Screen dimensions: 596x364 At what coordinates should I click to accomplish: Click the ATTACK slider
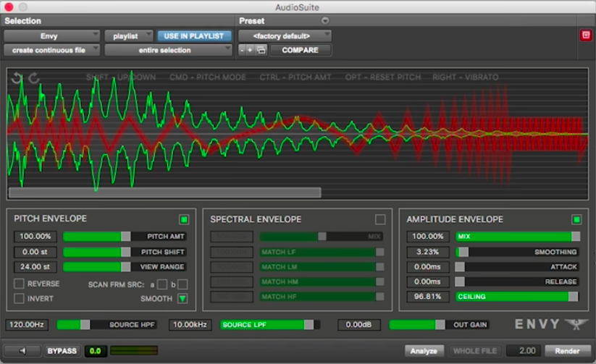click(x=518, y=267)
